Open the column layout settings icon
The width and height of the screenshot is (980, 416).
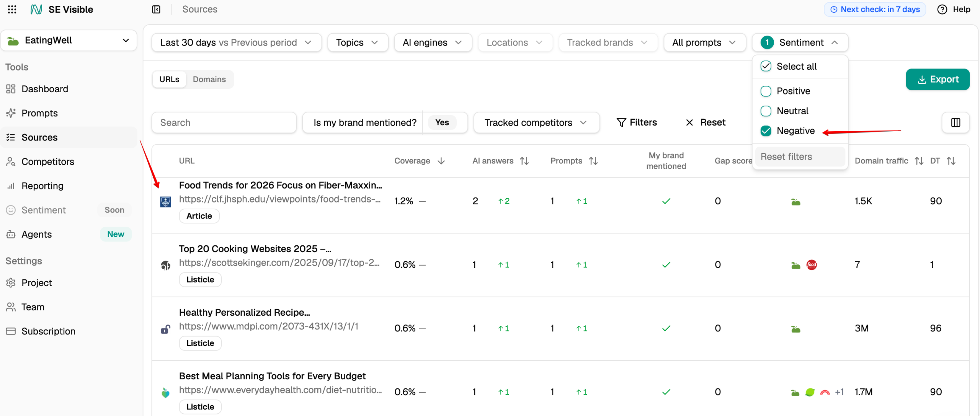point(955,122)
